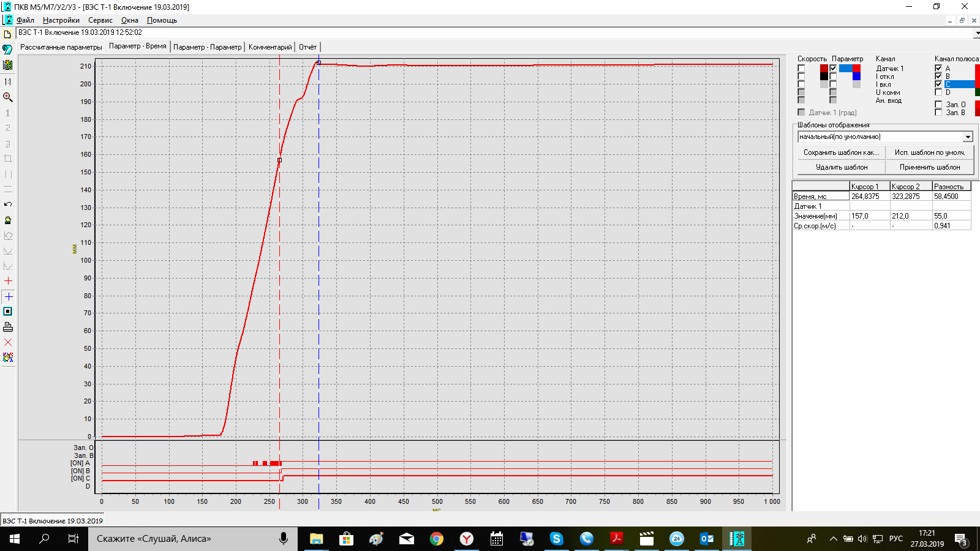Image resolution: width=980 pixels, height=551 pixels.
Task: Click the printer icon in left toolbar
Action: pos(8,327)
